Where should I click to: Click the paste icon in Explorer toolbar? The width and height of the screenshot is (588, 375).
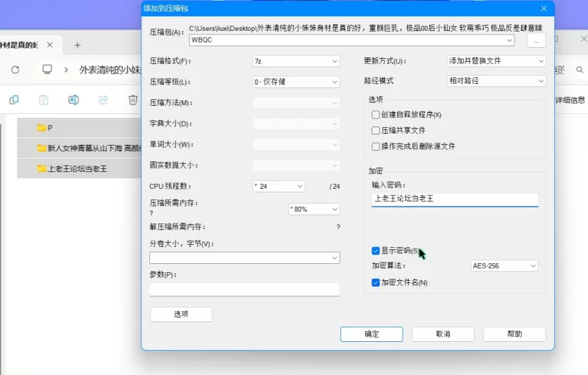(x=43, y=100)
